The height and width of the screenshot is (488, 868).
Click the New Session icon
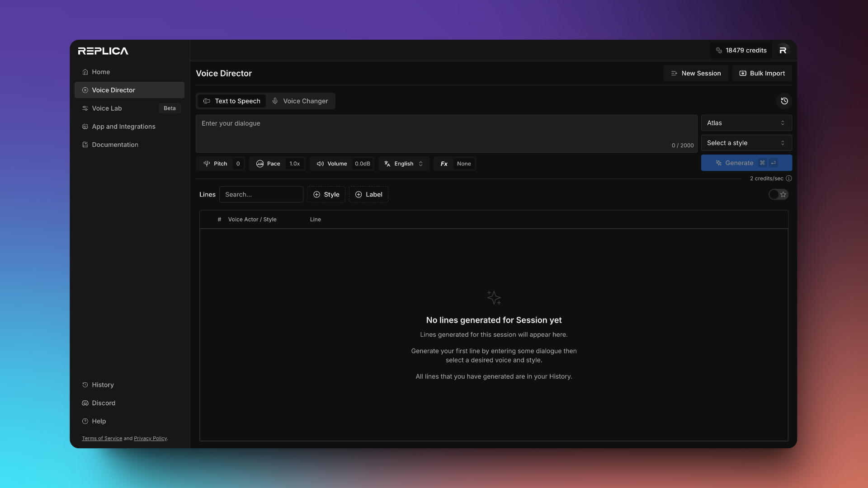point(674,73)
